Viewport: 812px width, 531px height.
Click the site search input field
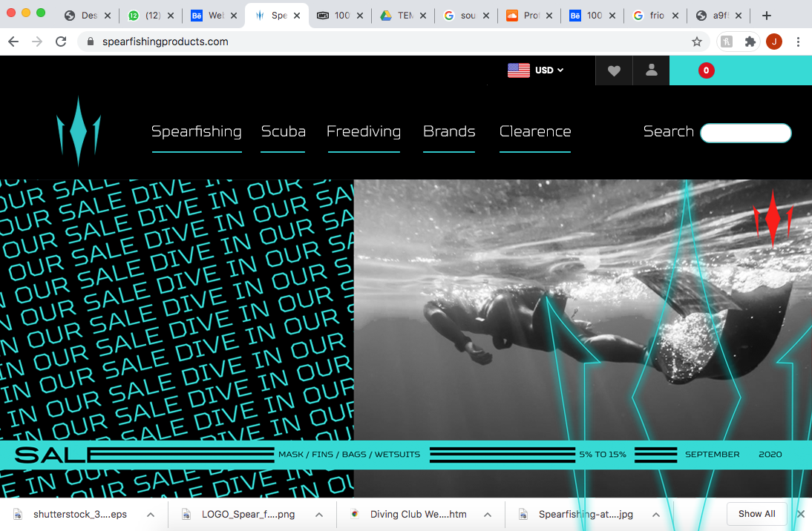tap(745, 133)
